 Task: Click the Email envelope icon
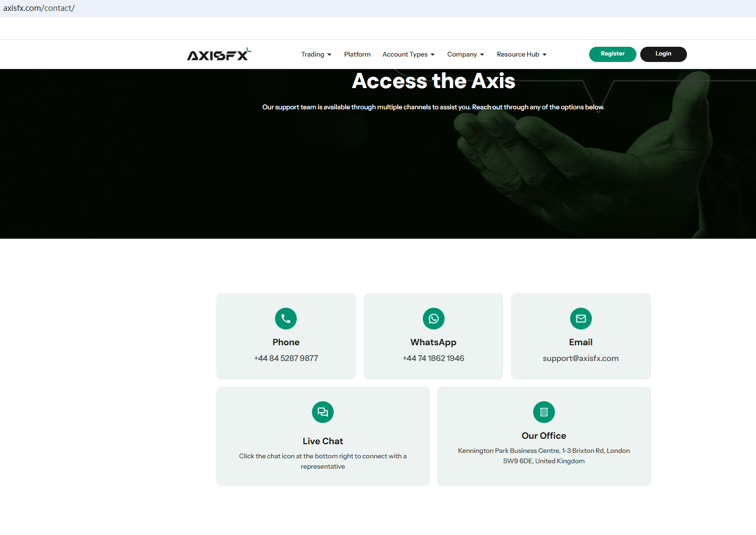pyautogui.click(x=581, y=319)
